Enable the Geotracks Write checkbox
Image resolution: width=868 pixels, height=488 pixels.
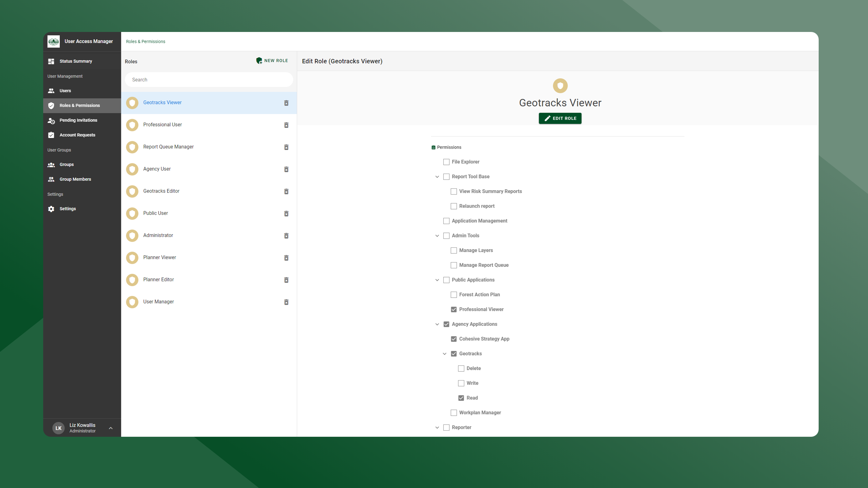point(461,383)
